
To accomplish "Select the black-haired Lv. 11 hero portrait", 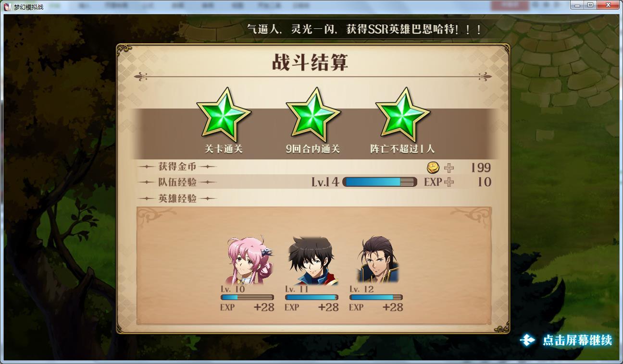I will click(x=312, y=260).
